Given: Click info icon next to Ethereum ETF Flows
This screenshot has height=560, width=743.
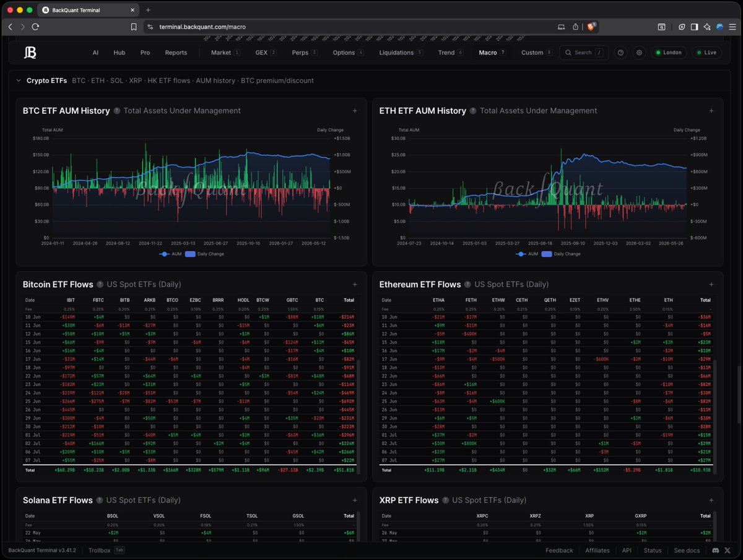Looking at the screenshot, I should pyautogui.click(x=468, y=285).
